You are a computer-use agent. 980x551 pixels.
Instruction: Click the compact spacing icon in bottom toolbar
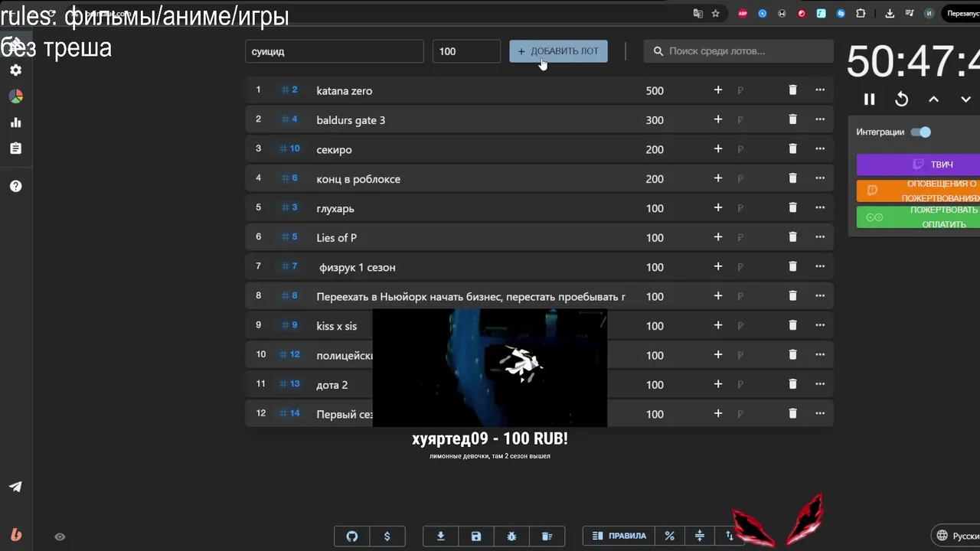699,536
